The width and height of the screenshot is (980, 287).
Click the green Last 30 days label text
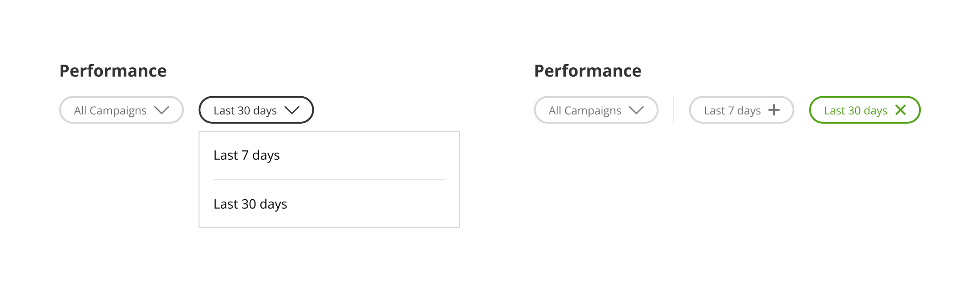pyautogui.click(x=855, y=111)
